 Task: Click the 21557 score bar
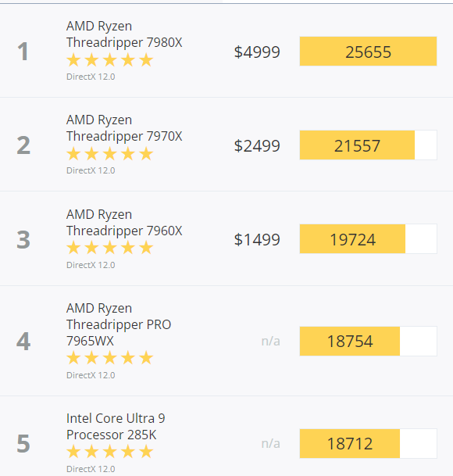(368, 145)
